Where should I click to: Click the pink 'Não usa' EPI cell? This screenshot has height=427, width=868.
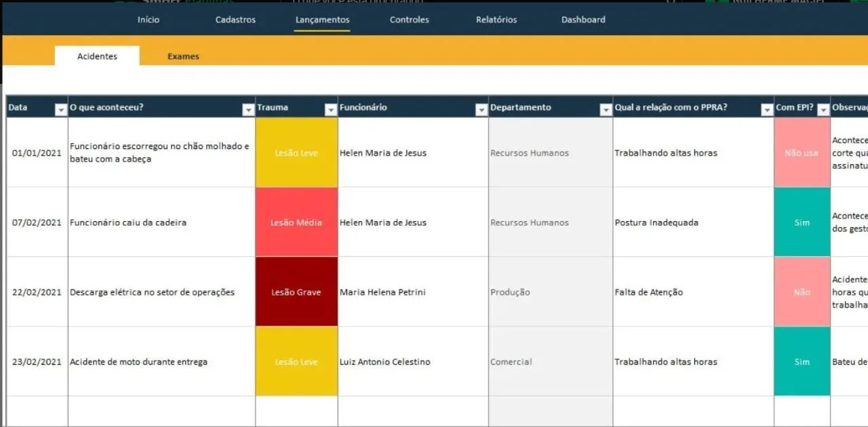pos(802,153)
